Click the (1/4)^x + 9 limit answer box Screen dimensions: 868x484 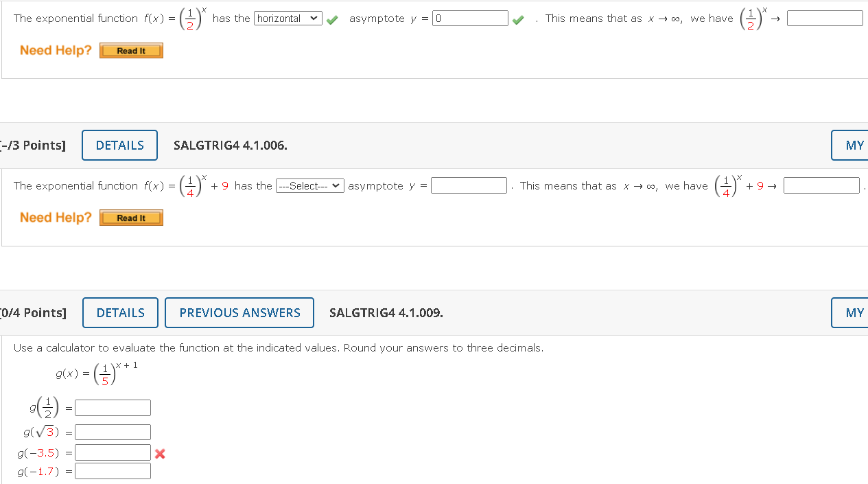(x=821, y=186)
